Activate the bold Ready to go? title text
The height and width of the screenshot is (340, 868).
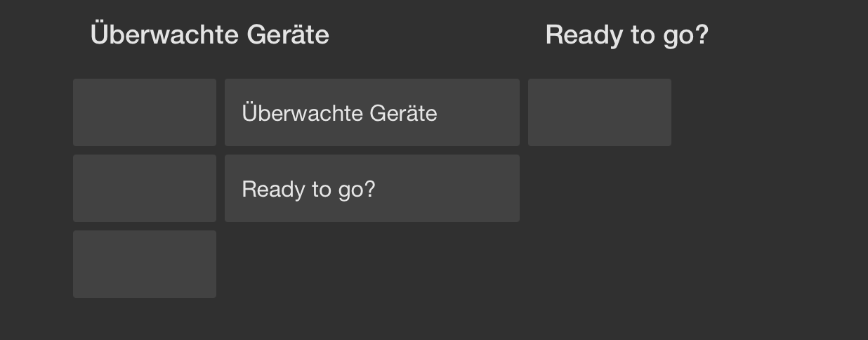626,34
